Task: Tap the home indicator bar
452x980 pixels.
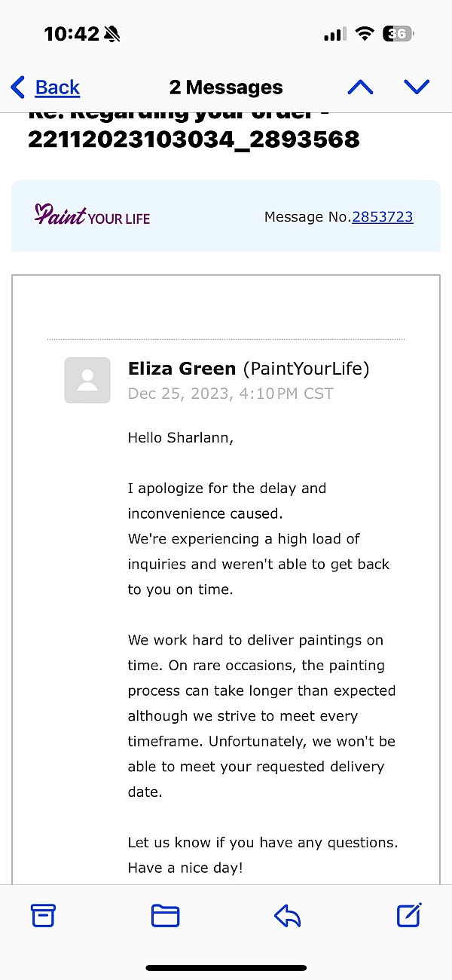Action: point(226,968)
